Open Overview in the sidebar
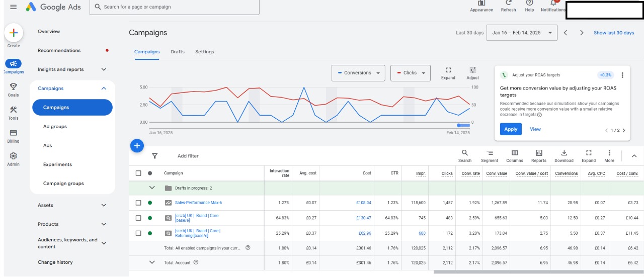This screenshot has width=644, height=278. (x=49, y=31)
